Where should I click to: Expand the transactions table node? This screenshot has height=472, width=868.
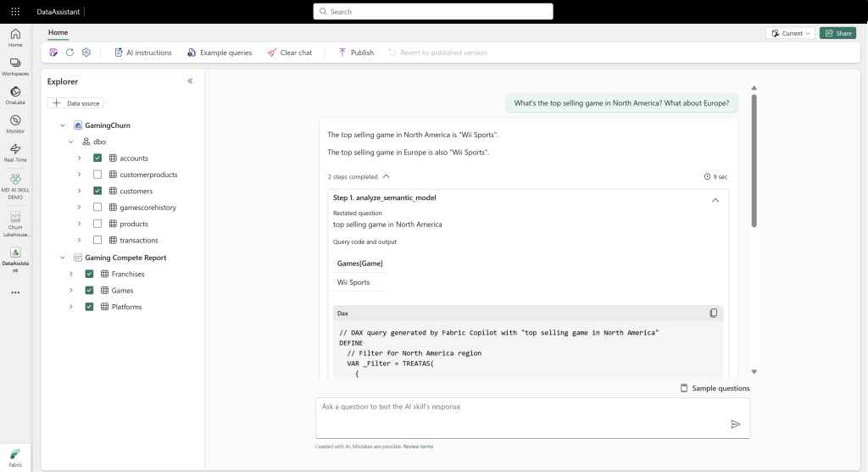79,240
